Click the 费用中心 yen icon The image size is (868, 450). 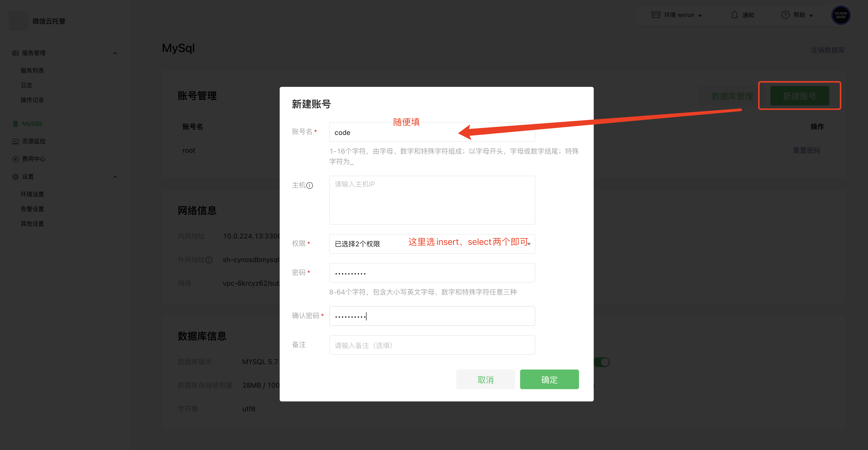[15, 159]
